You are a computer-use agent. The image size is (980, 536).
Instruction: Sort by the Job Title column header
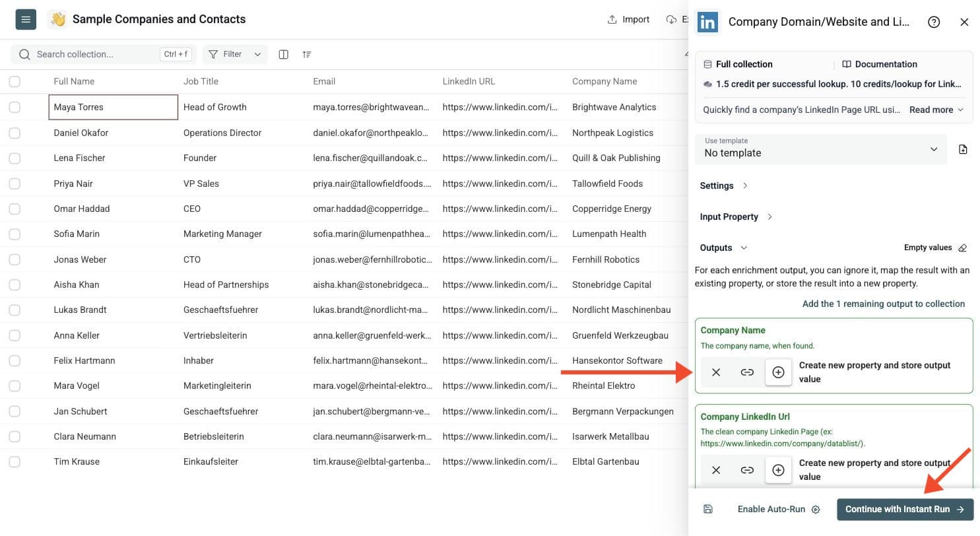click(201, 81)
